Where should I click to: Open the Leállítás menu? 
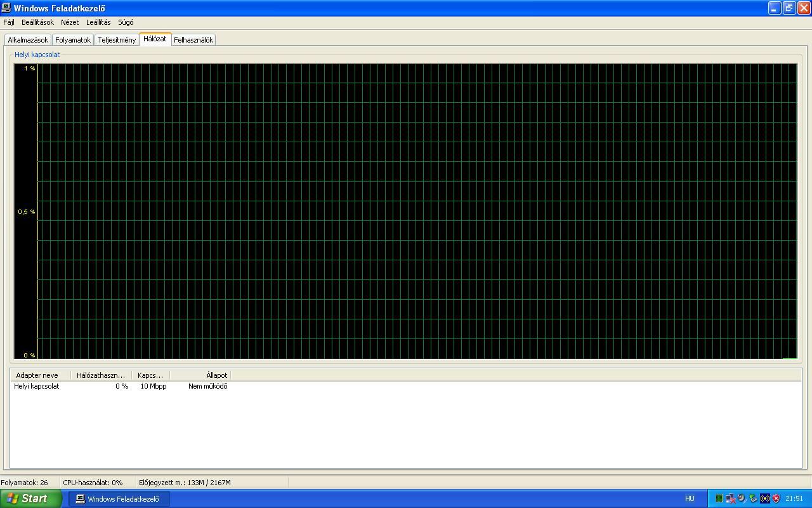point(98,22)
